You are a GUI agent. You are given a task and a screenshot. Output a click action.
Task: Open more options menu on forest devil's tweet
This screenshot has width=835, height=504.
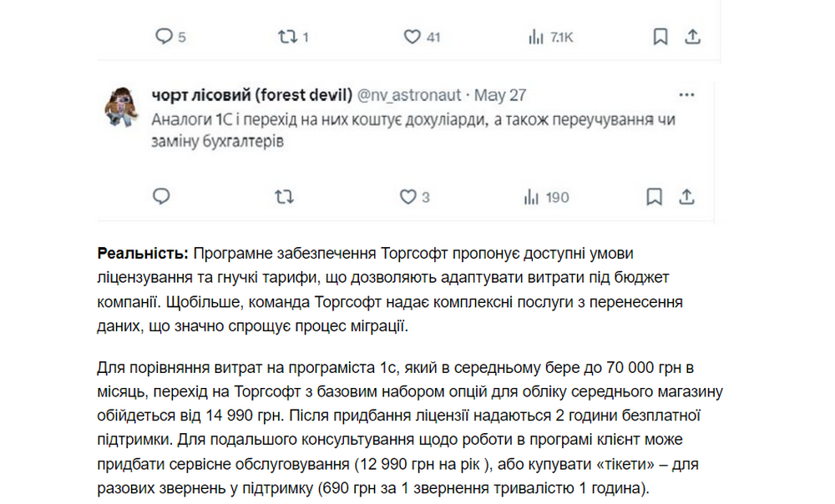tap(686, 94)
